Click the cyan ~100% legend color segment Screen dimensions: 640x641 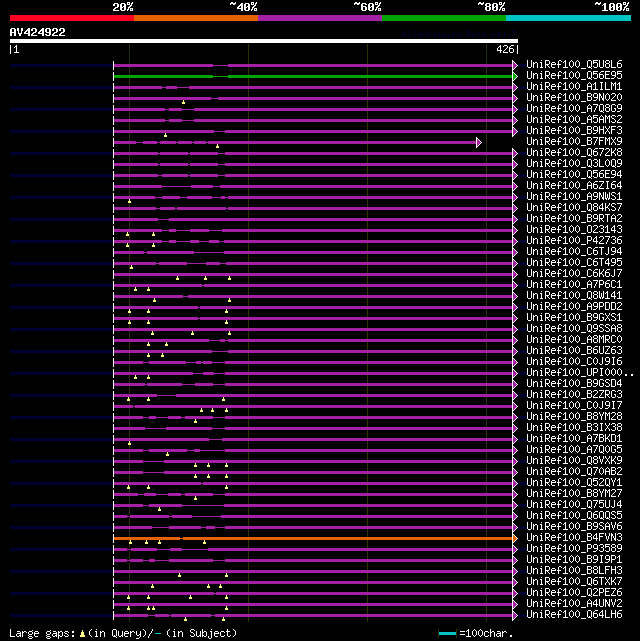click(568, 18)
